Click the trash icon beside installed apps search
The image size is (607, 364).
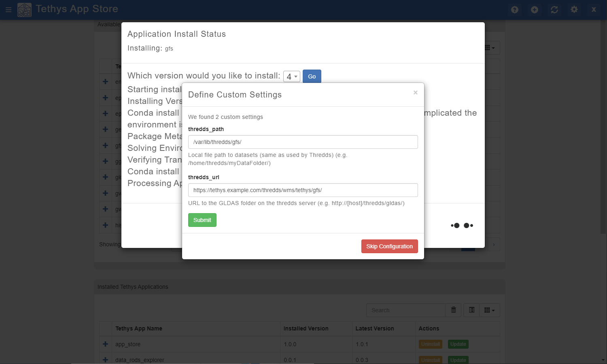click(454, 310)
